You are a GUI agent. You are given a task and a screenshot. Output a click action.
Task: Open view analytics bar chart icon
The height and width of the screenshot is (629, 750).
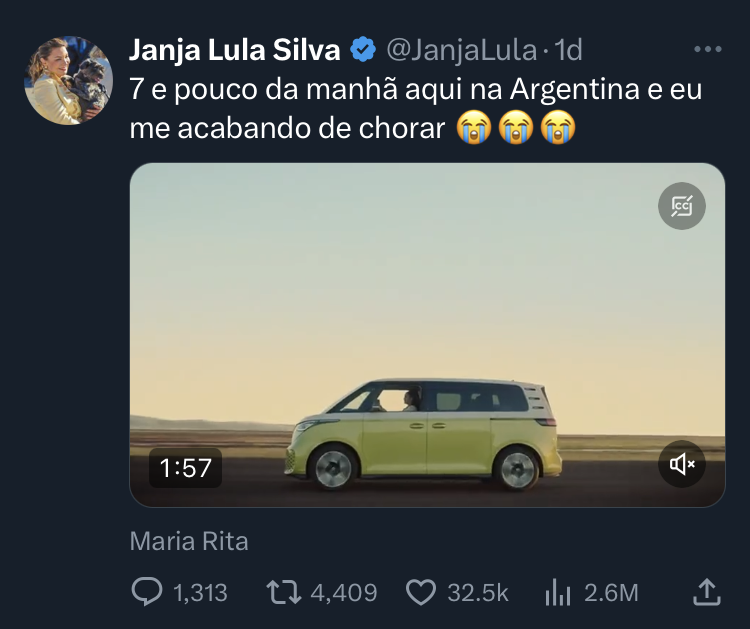556,592
